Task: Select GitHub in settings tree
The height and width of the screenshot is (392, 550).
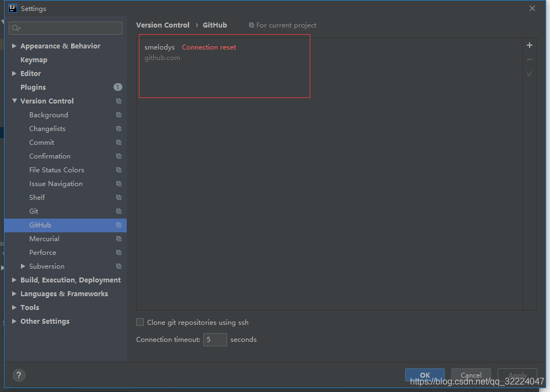Action: [x=65, y=225]
